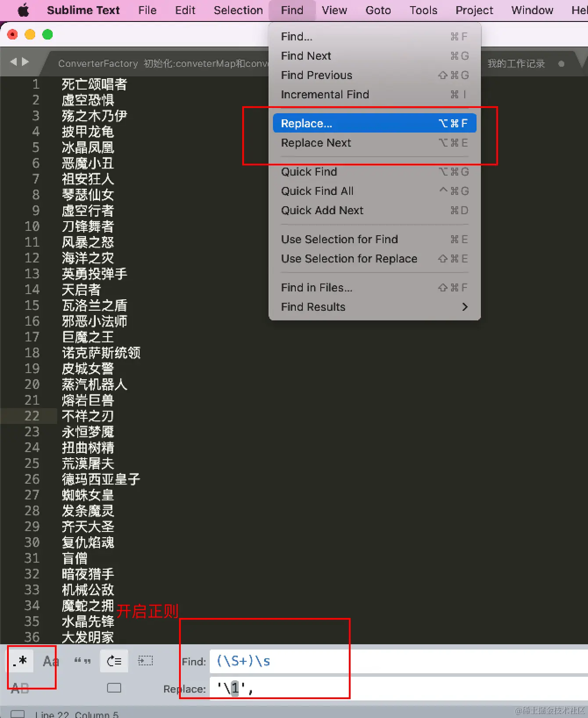
Task: Toggle the whole word quotes option
Action: (x=82, y=661)
